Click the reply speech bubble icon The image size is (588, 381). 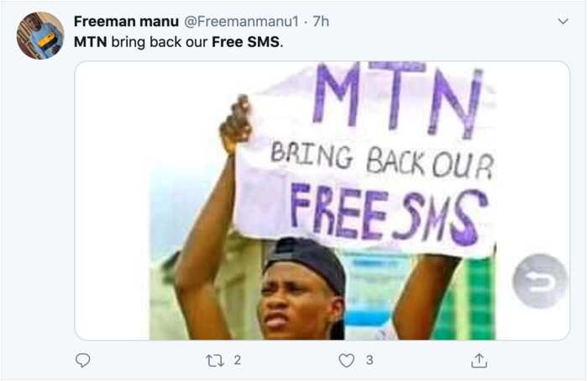pos(82,360)
